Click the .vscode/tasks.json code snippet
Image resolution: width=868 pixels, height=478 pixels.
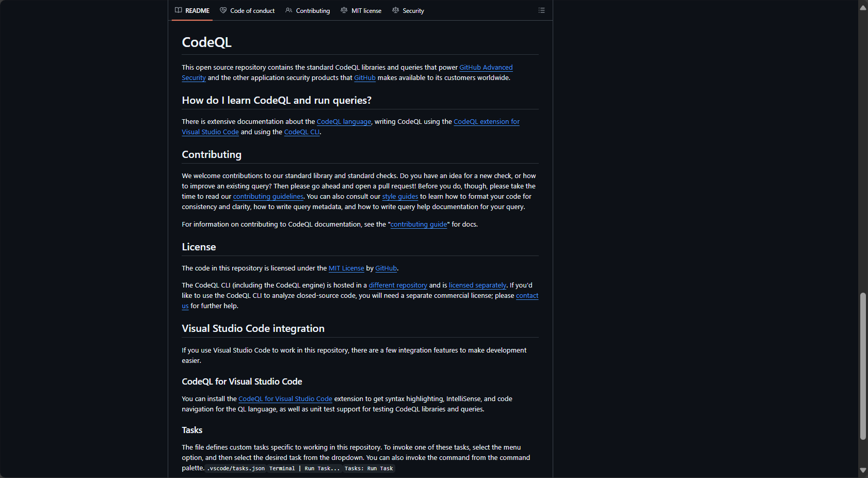pyautogui.click(x=236, y=469)
